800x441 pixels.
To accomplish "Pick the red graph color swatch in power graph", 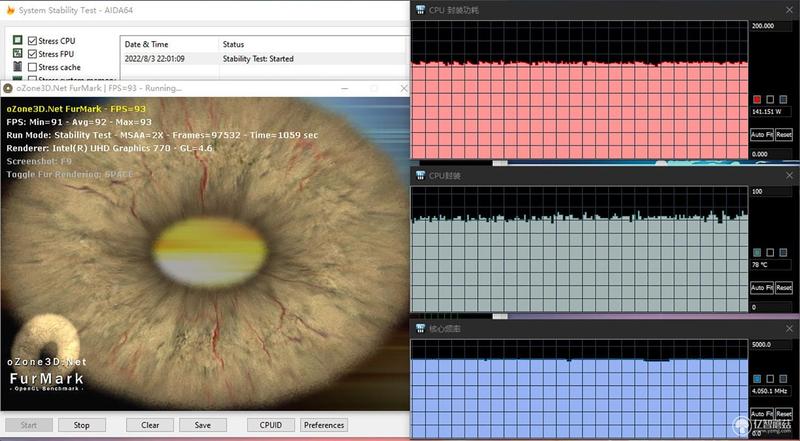I will (x=757, y=100).
